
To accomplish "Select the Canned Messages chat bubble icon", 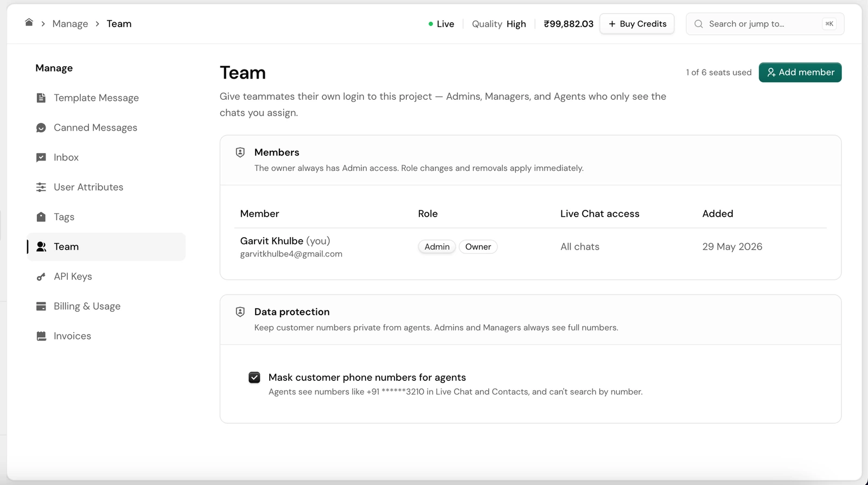I will pyautogui.click(x=41, y=127).
